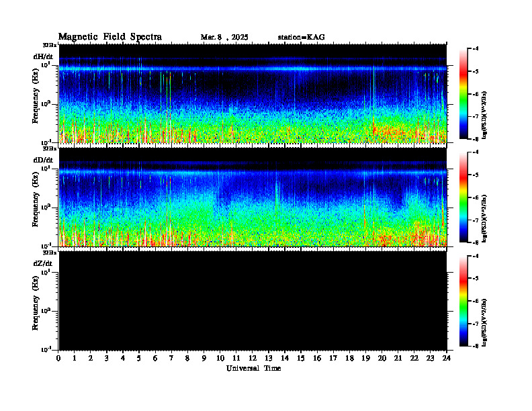Click the dD/dt spectrogram plot area
Viewport: 532px width, 411px height.
point(253,197)
